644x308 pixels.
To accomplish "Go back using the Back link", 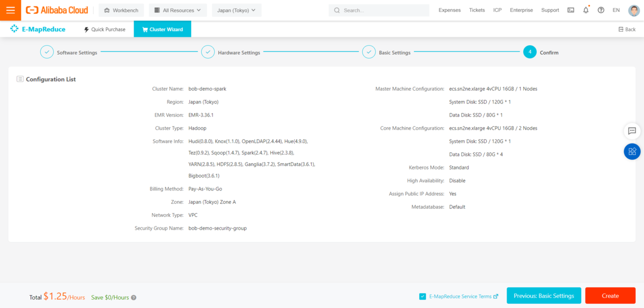I will (627, 30).
